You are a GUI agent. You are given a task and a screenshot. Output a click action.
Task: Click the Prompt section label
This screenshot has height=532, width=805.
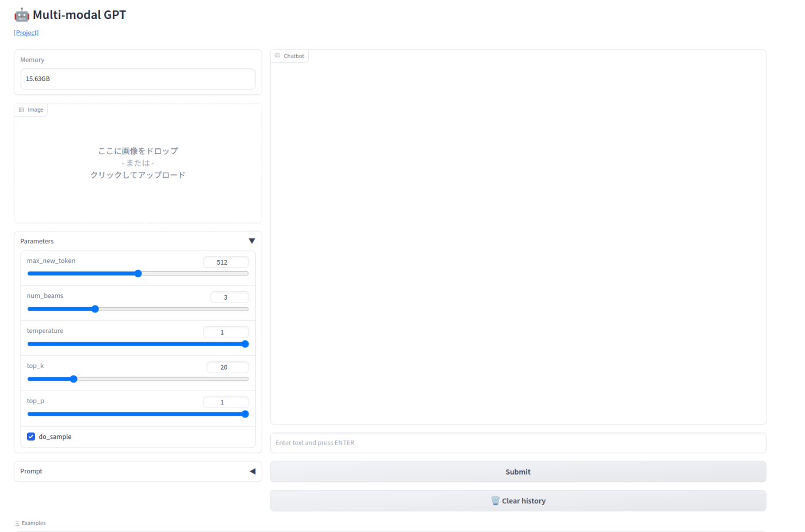[x=31, y=471]
